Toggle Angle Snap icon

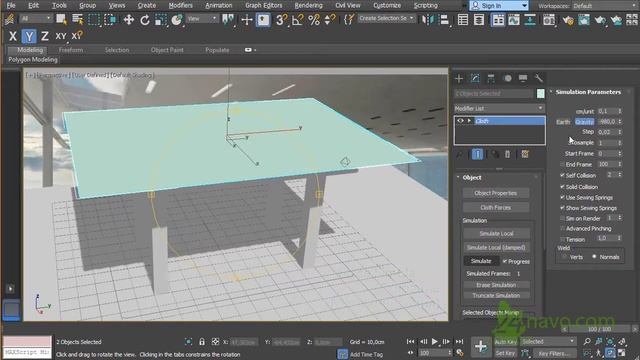(298, 20)
